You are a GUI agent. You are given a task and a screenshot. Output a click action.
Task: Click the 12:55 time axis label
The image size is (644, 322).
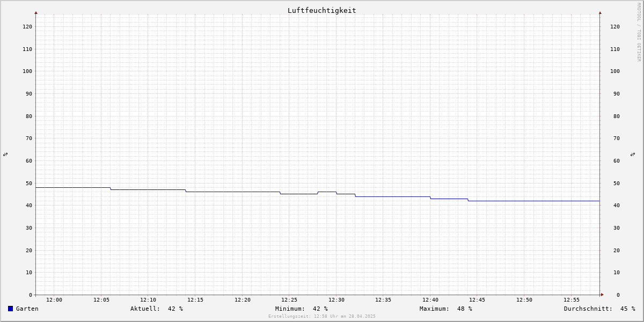[x=572, y=300]
